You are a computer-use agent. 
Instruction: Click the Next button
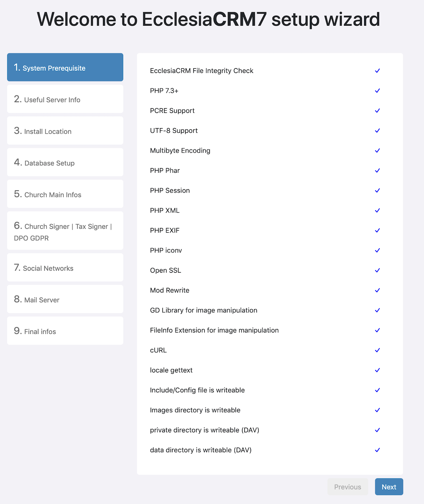(x=389, y=487)
